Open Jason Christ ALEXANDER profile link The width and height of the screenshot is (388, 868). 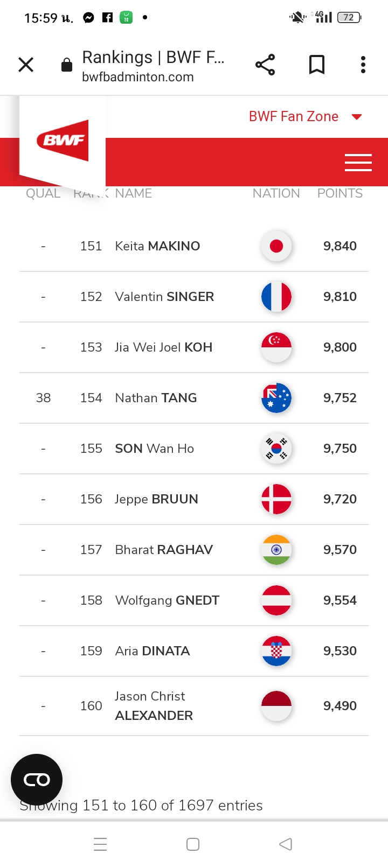tap(154, 706)
